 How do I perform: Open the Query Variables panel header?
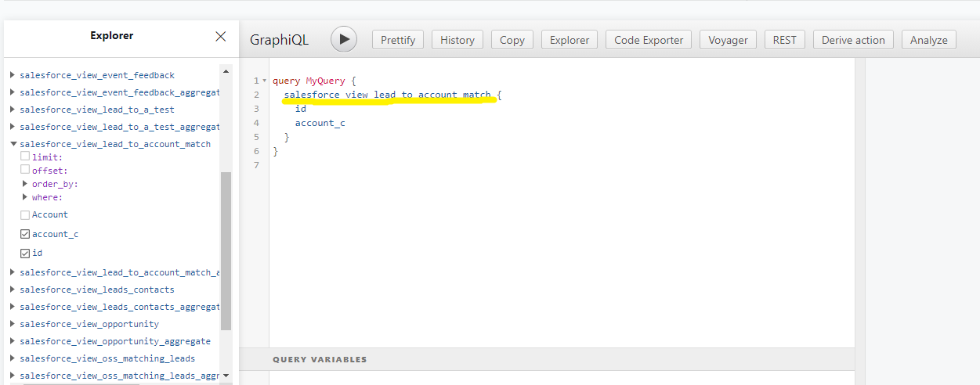(x=547, y=359)
